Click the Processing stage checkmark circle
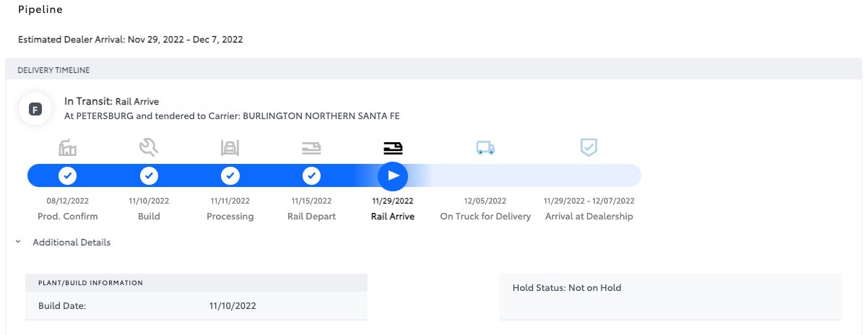868x335 pixels. [x=230, y=175]
